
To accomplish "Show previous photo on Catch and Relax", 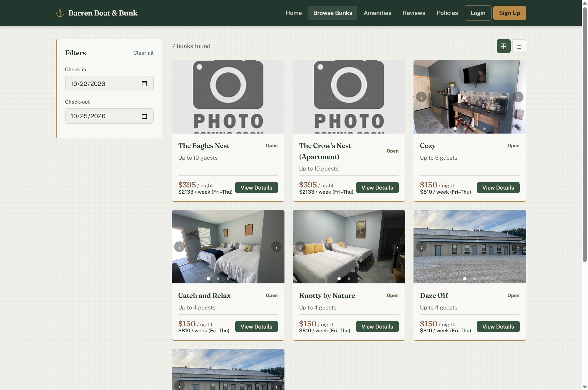I will point(179,247).
